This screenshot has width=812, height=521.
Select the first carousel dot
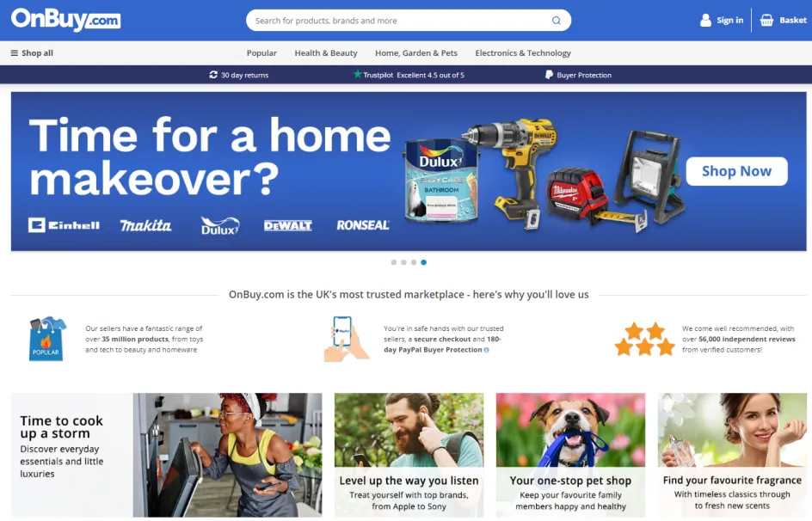coord(394,262)
